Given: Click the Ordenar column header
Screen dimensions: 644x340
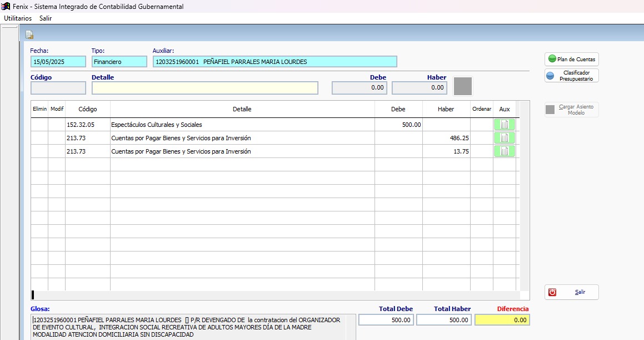Looking at the screenshot, I should [x=481, y=109].
